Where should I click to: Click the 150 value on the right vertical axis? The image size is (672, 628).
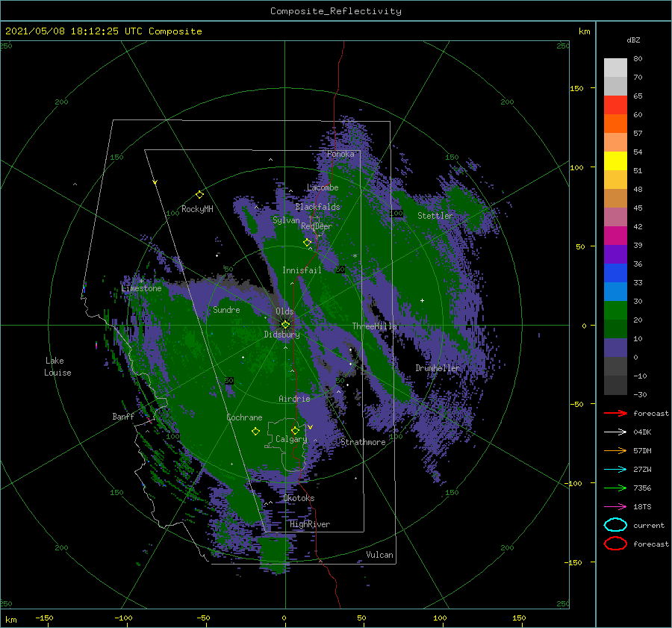tap(576, 88)
